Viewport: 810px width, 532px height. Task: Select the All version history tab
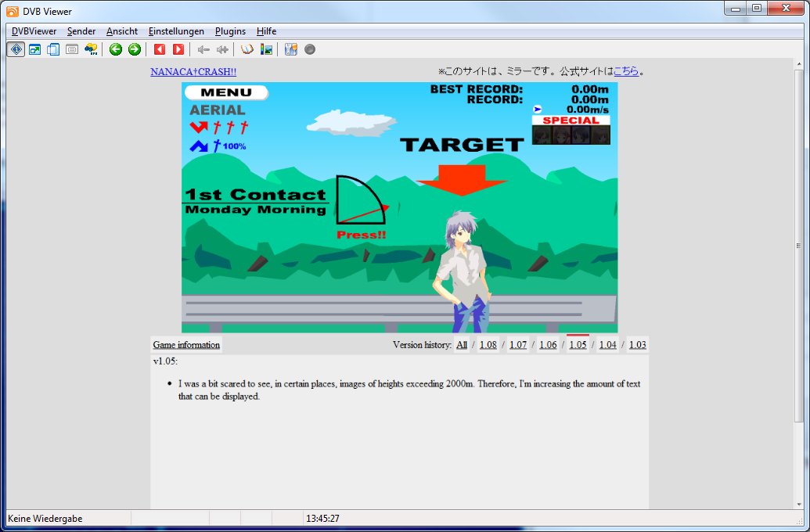coord(462,345)
